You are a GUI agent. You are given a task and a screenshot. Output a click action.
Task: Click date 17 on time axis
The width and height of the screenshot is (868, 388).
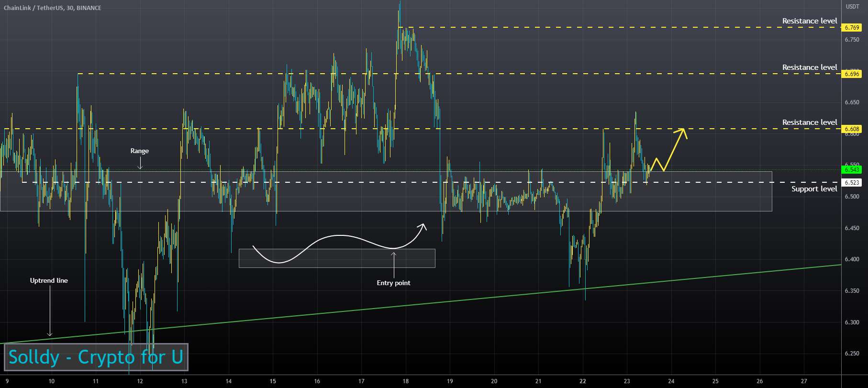coord(361,381)
